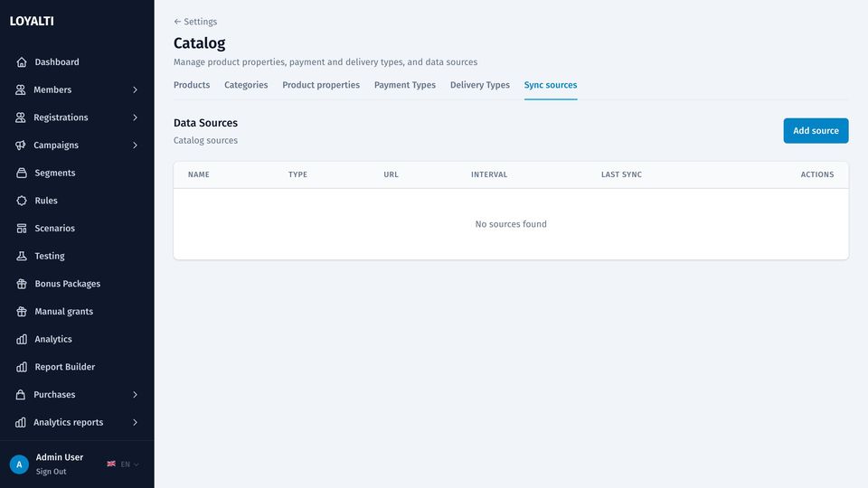Open Segments from sidebar
Screen dimensions: 868x488
point(55,173)
